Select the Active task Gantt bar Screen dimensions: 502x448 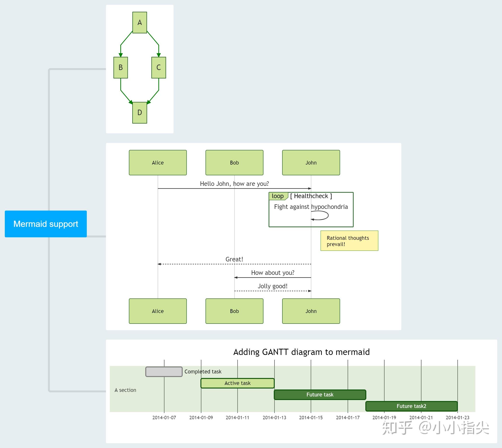click(x=237, y=383)
